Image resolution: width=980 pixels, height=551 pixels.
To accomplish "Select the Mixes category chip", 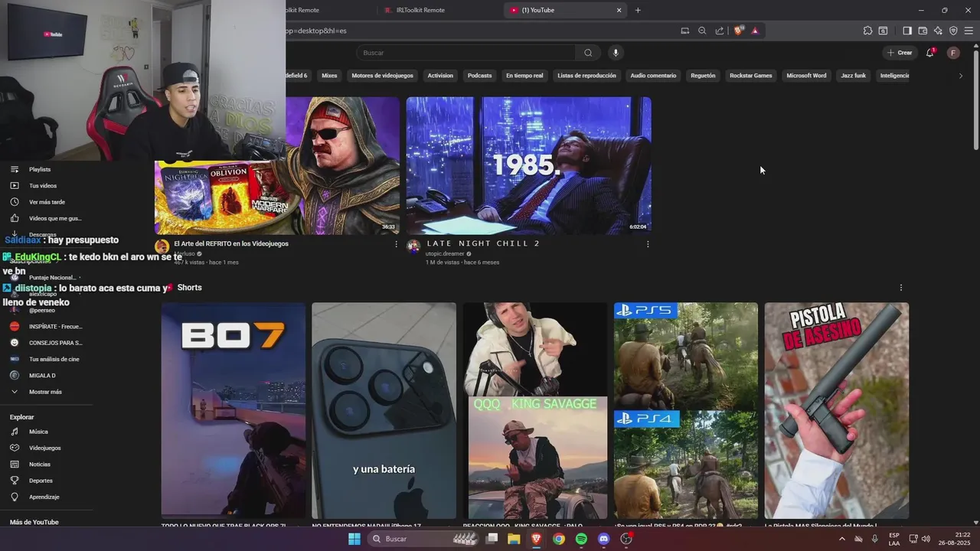I will (x=329, y=76).
